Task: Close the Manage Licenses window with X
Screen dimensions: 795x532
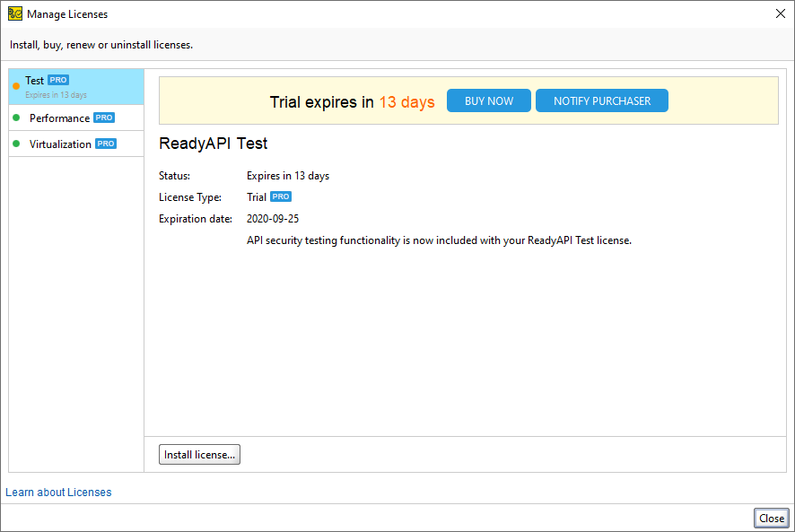Action: [779, 13]
